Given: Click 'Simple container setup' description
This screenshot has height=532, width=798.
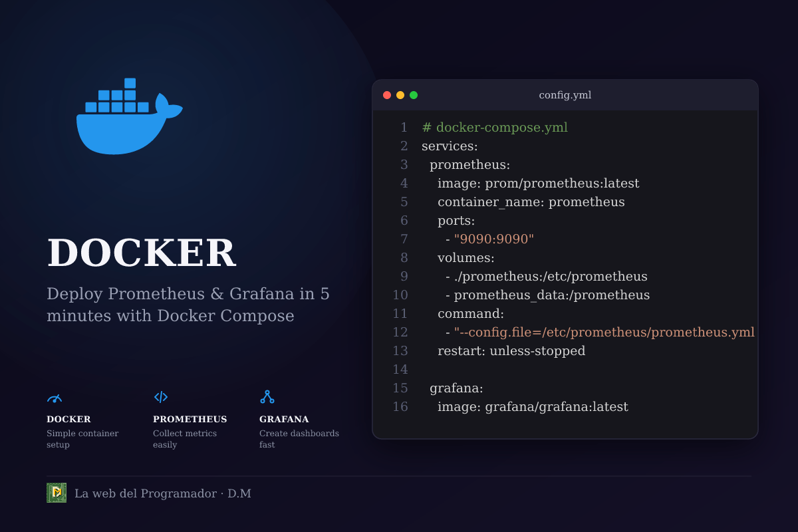Looking at the screenshot, I should pos(82,439).
